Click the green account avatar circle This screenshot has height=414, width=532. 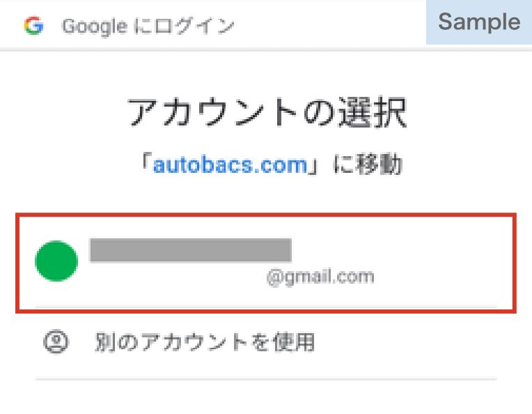(x=56, y=261)
